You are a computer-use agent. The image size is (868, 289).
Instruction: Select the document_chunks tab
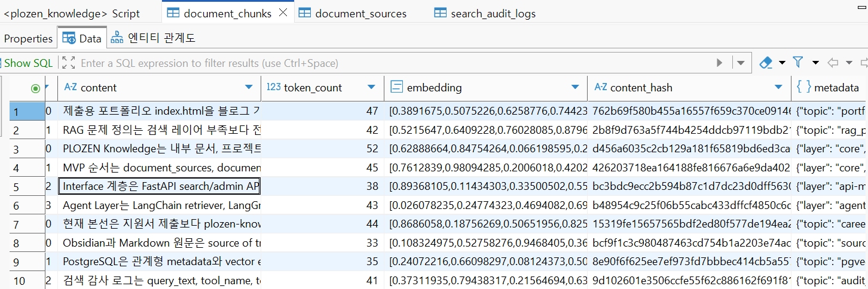pyautogui.click(x=227, y=13)
